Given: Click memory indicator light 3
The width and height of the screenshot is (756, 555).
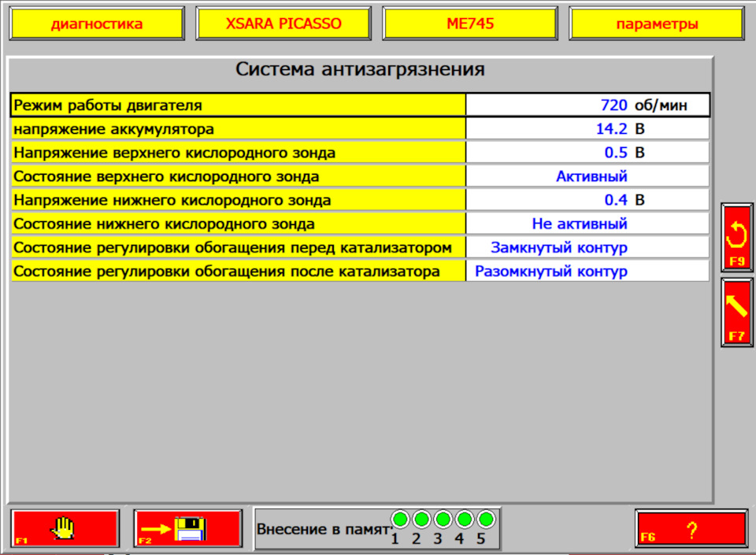Looking at the screenshot, I should tap(443, 518).
